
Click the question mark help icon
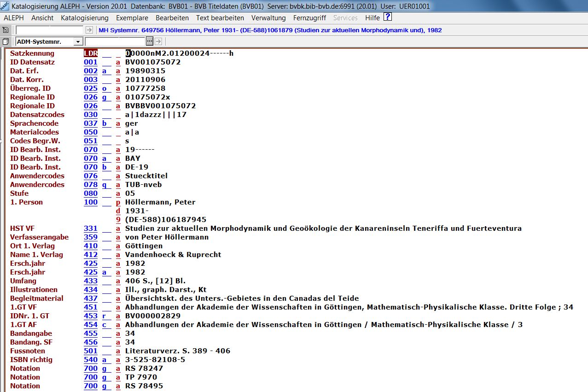click(388, 18)
